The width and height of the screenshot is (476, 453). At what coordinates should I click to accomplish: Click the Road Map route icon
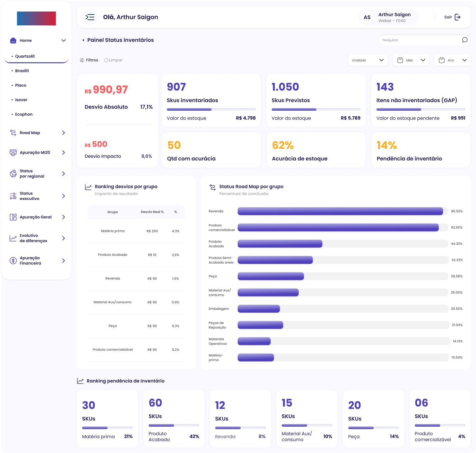tap(13, 133)
